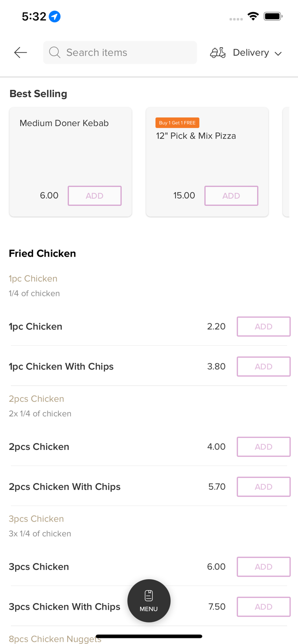
Task: Tap the search magnifier icon
Action: 55,52
